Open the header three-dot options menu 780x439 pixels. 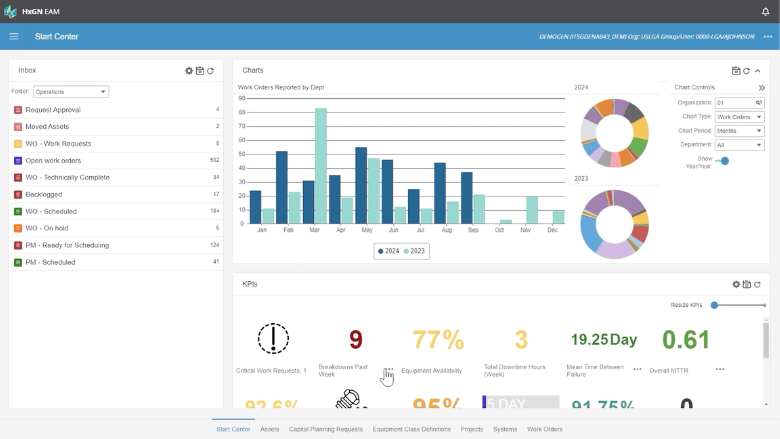[x=767, y=37]
